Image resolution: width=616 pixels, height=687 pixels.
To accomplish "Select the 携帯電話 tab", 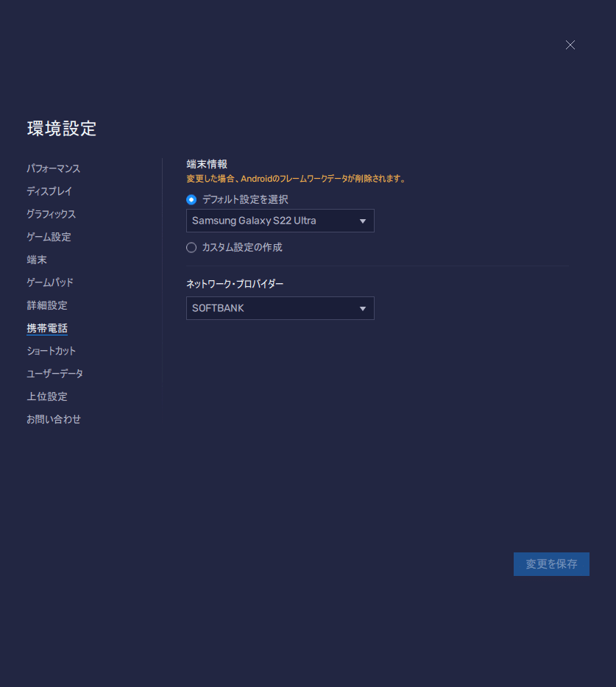I will (x=47, y=328).
